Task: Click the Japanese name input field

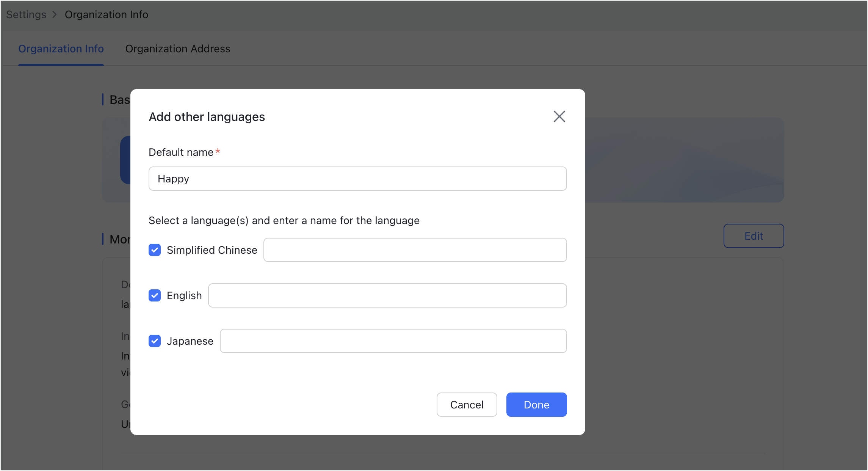Action: (393, 341)
